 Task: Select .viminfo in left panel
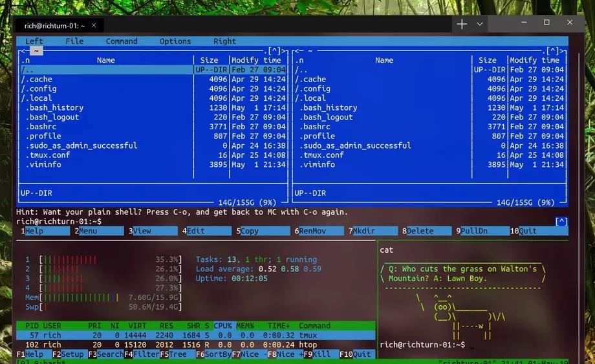tap(153, 165)
